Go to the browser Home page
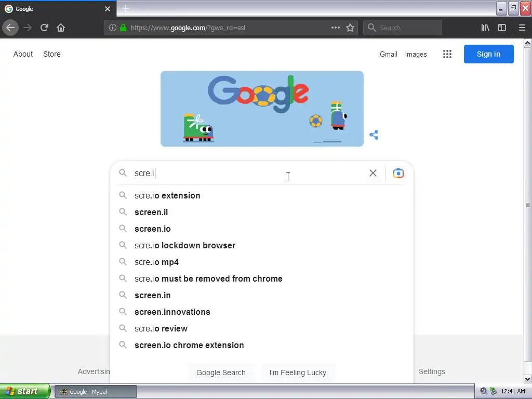This screenshot has height=399, width=532. (61, 28)
